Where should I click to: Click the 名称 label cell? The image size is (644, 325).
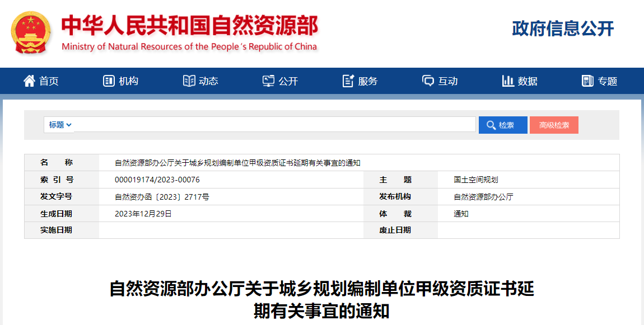pyautogui.click(x=62, y=162)
